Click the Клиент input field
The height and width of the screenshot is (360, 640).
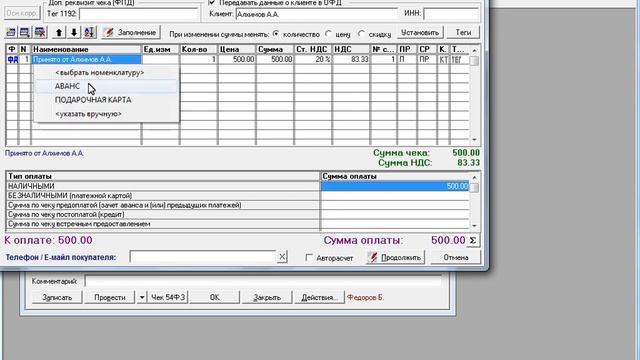(x=316, y=14)
